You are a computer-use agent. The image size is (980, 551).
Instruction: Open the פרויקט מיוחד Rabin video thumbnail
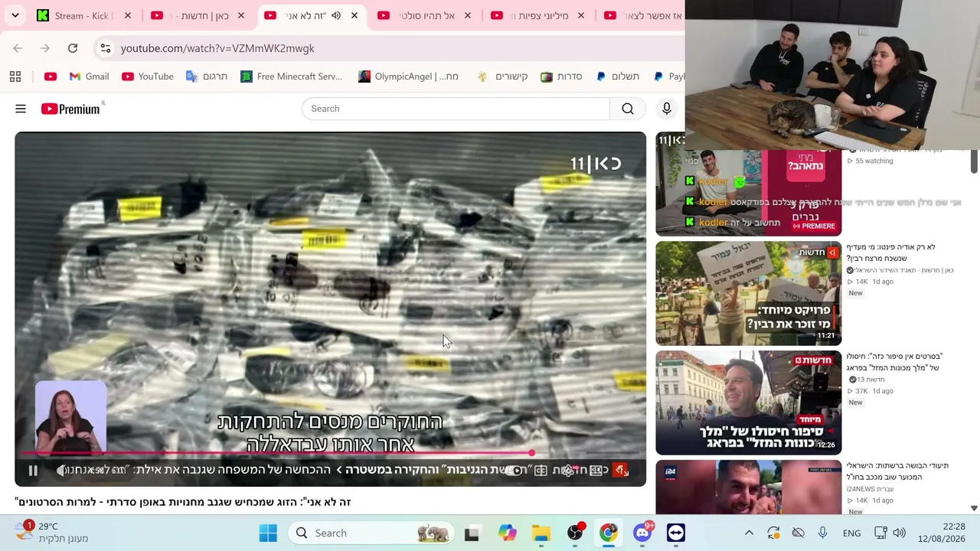point(748,293)
